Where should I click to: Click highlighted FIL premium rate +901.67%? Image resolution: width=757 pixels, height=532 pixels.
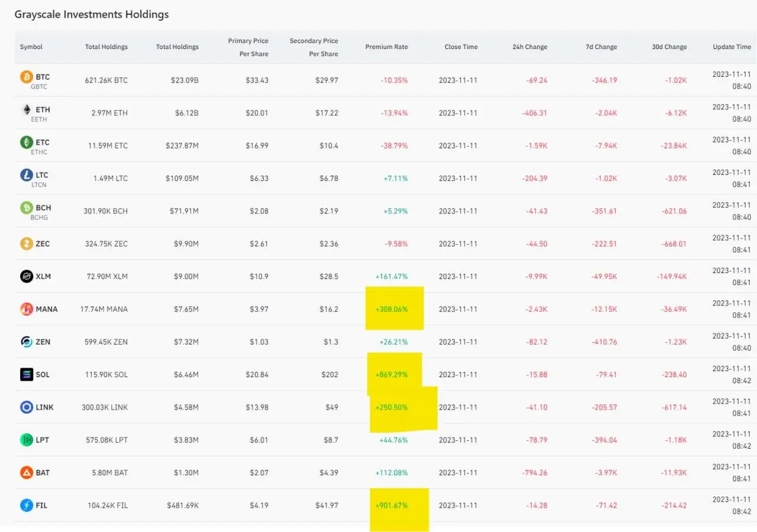[392, 505]
